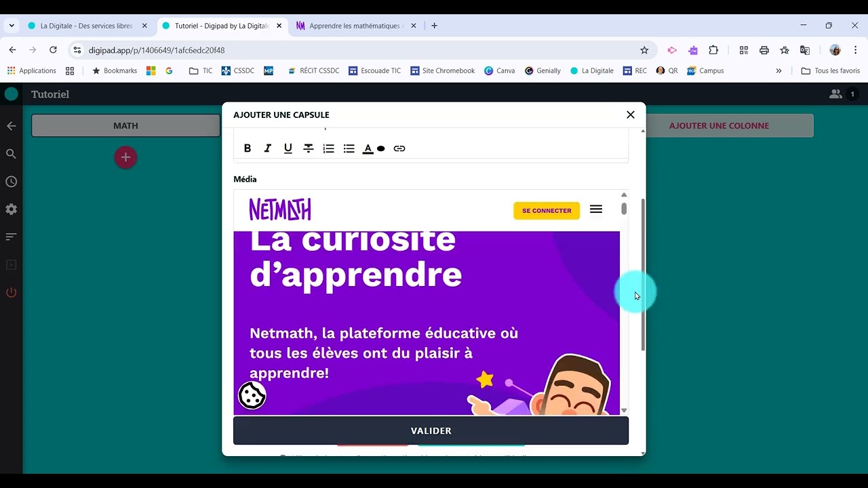The height and width of the screenshot is (488, 868).
Task: Open RÉCIT CSSDC bookmark
Action: (x=313, y=70)
